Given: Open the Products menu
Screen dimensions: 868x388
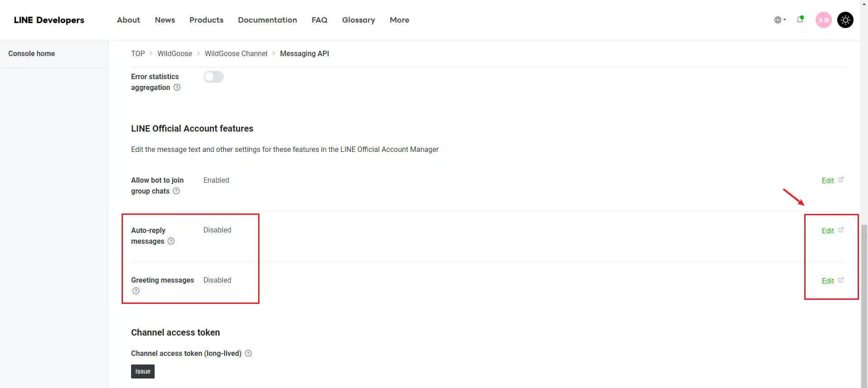Looking at the screenshot, I should (x=206, y=20).
